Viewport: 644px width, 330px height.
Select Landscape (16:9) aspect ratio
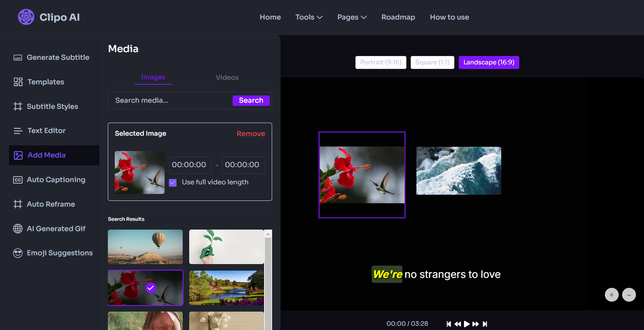pyautogui.click(x=489, y=62)
